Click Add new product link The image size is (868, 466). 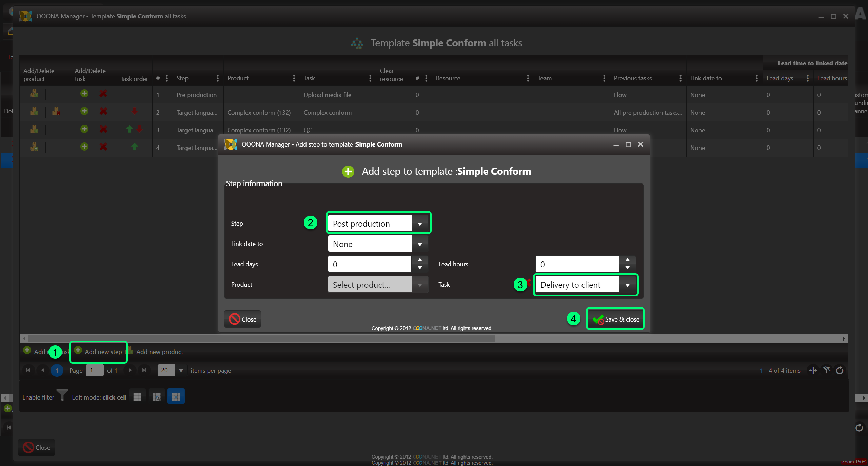[x=159, y=352]
